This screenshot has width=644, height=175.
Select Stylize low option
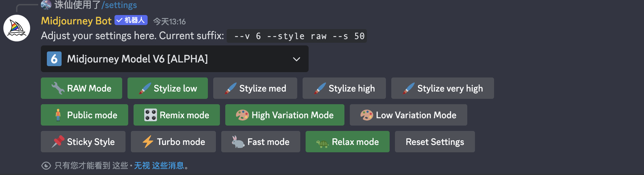(x=168, y=88)
